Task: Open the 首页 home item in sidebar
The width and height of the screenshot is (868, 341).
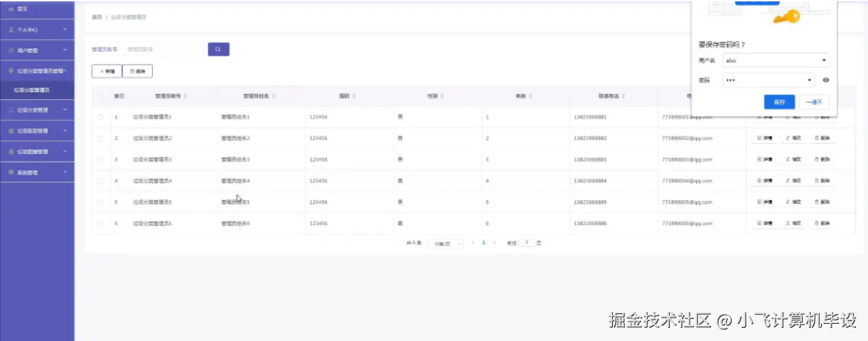Action: pos(37,9)
